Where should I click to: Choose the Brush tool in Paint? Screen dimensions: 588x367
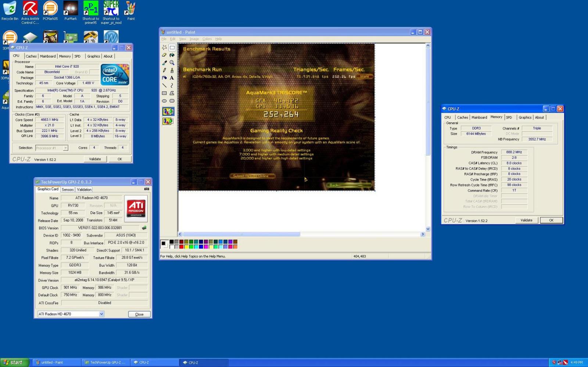click(x=172, y=70)
